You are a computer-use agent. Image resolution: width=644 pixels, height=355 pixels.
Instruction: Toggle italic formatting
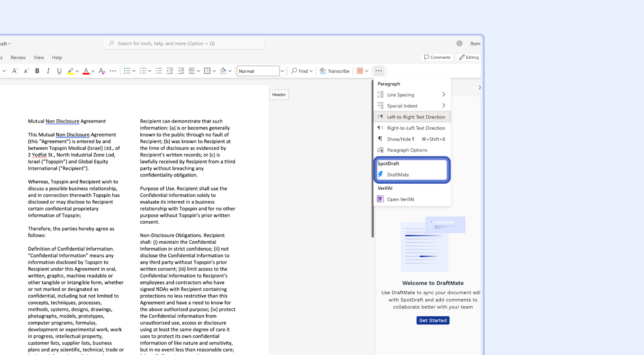click(48, 71)
